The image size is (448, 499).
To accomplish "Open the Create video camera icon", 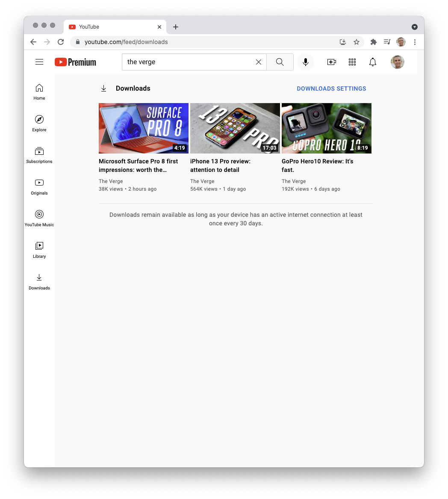I will (x=331, y=62).
